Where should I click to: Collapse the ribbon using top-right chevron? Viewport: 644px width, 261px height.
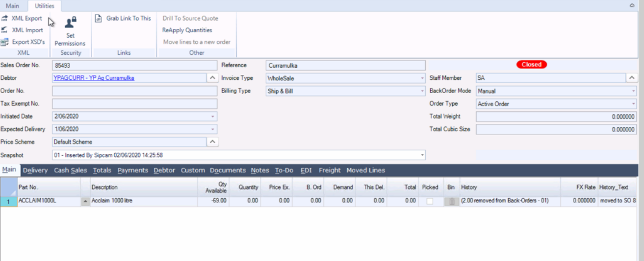(632, 5)
